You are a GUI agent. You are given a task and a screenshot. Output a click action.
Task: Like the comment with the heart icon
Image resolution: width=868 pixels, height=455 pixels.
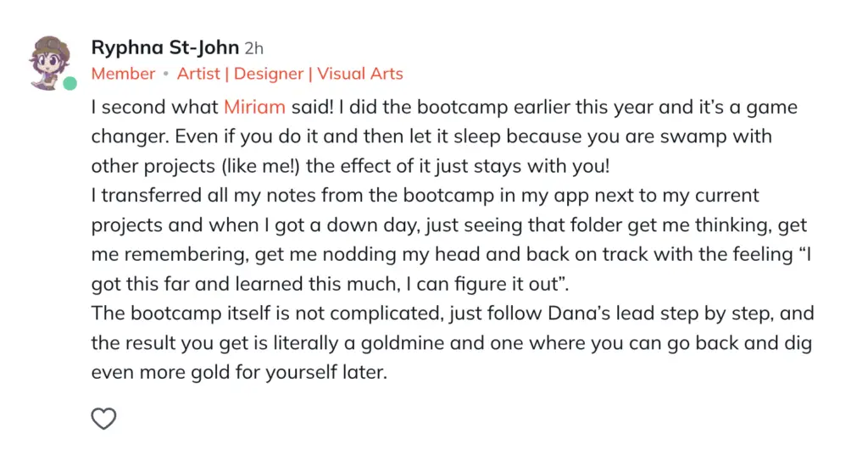(x=103, y=419)
